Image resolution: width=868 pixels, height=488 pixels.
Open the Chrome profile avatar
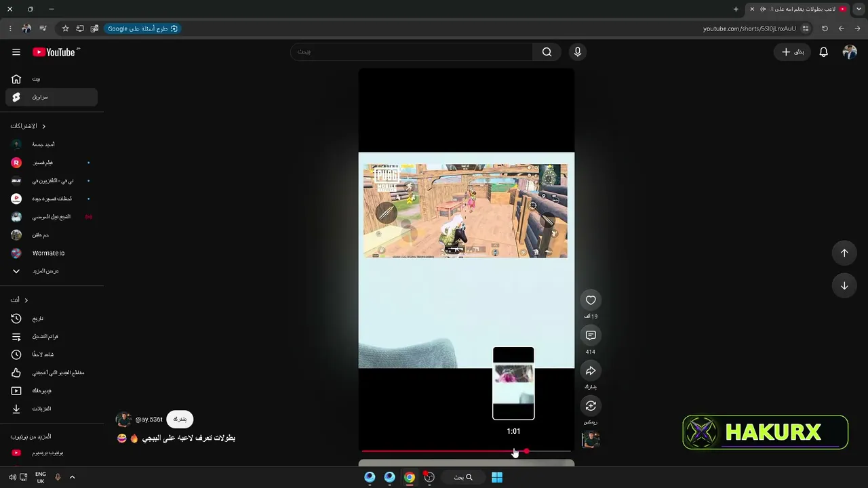tap(26, 28)
